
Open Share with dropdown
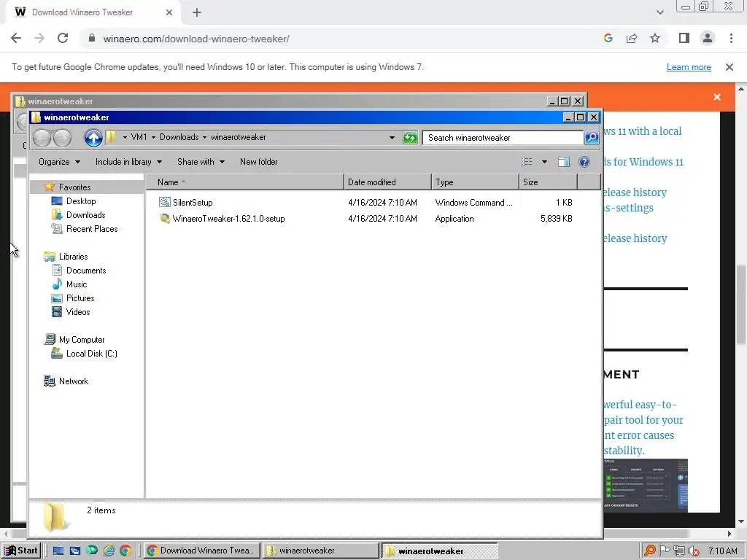(201, 162)
